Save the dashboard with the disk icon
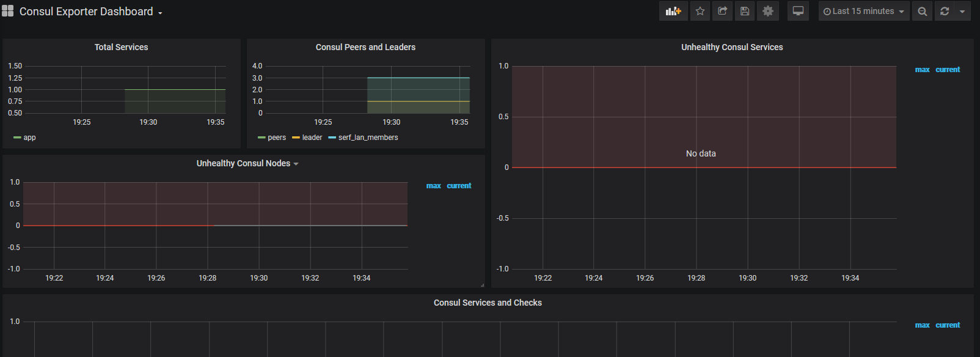 coord(744,11)
